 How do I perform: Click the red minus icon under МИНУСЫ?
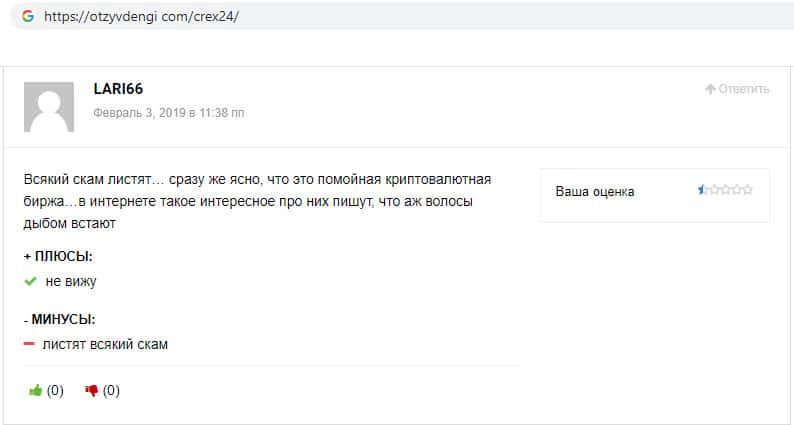click(29, 345)
